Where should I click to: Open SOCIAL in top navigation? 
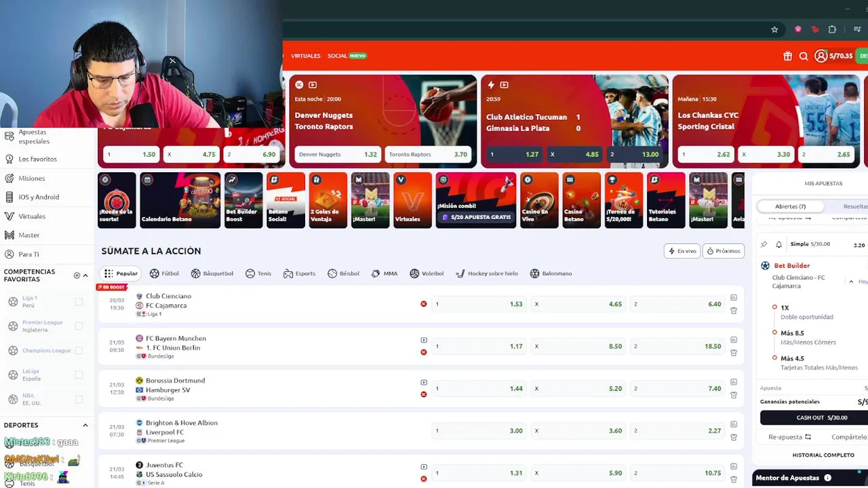(337, 56)
